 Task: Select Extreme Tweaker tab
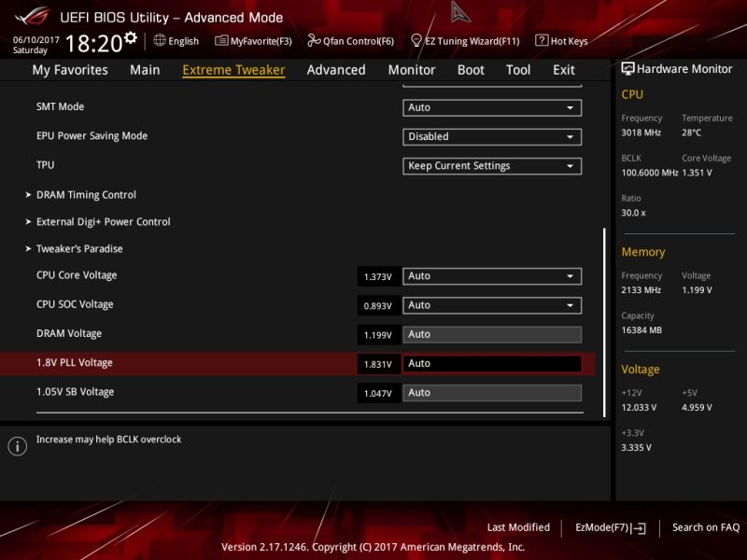tap(234, 70)
